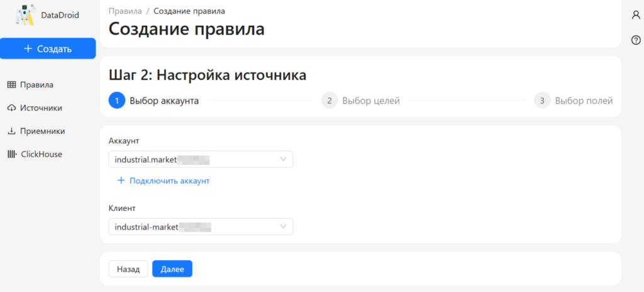644x292 pixels.
Task: Click the Приемники download icon
Action: [x=11, y=132]
